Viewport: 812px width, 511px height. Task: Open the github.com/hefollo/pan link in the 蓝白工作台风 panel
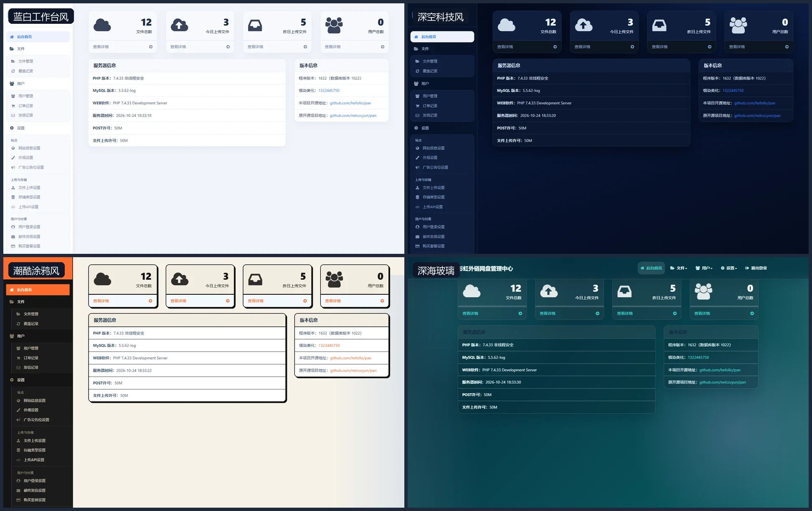pos(350,103)
